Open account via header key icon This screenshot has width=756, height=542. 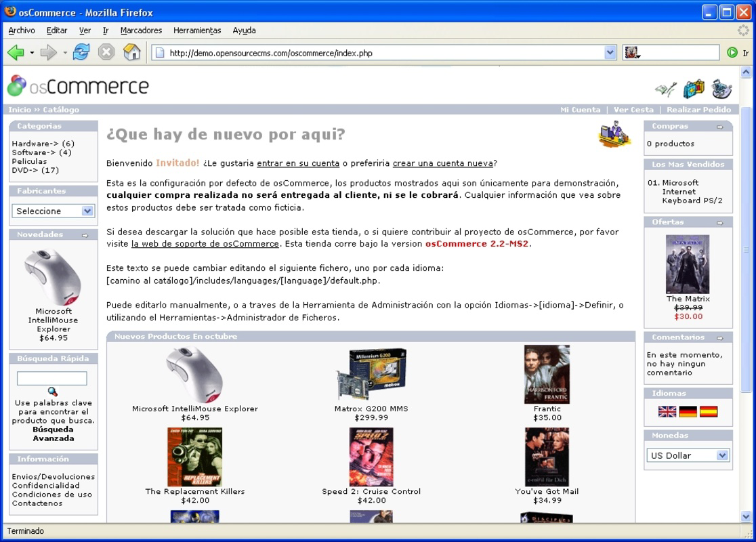tap(666, 89)
